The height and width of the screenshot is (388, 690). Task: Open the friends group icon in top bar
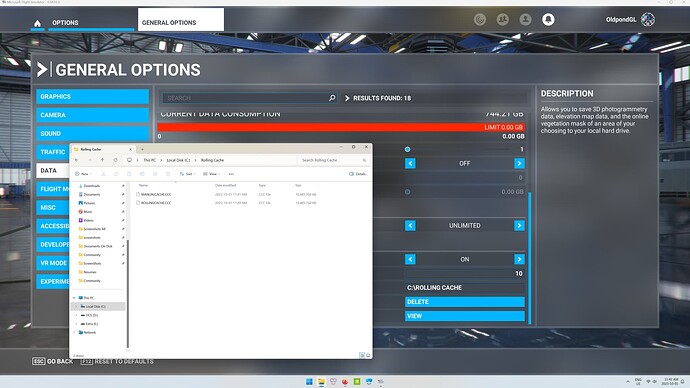(x=503, y=19)
